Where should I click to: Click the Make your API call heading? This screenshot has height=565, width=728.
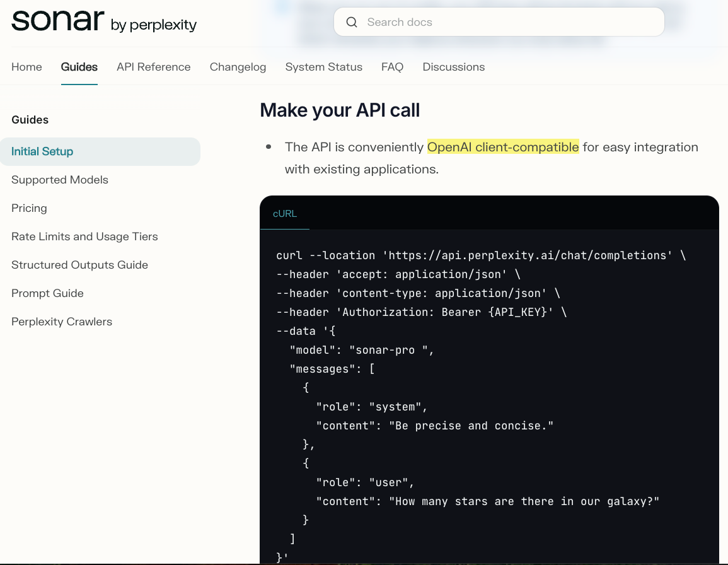(340, 110)
